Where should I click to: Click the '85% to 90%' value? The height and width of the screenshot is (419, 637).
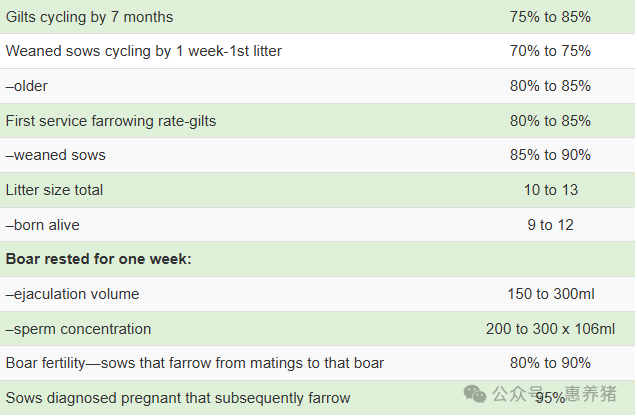pyautogui.click(x=550, y=155)
